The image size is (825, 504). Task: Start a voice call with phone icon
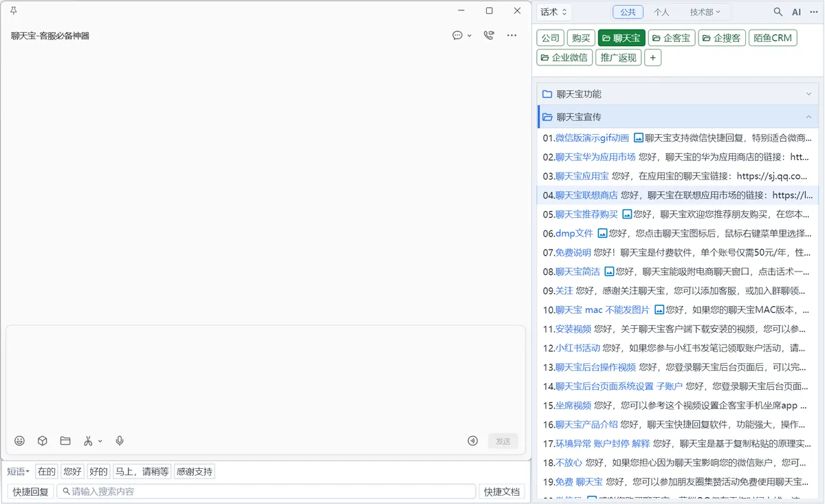tap(489, 35)
